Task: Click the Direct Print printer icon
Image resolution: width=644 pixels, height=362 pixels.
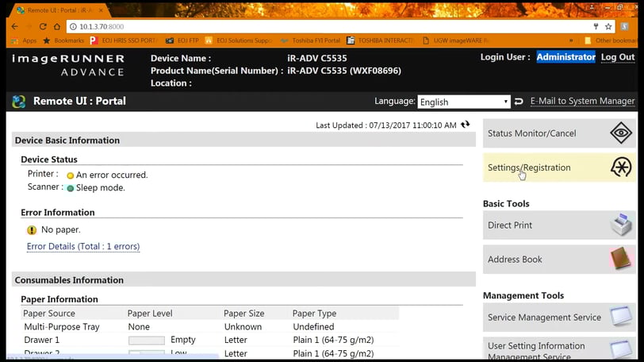Action: click(620, 225)
